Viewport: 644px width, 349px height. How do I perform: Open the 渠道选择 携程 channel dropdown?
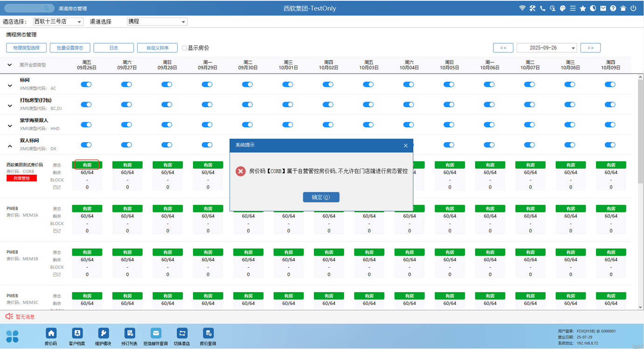pos(157,21)
